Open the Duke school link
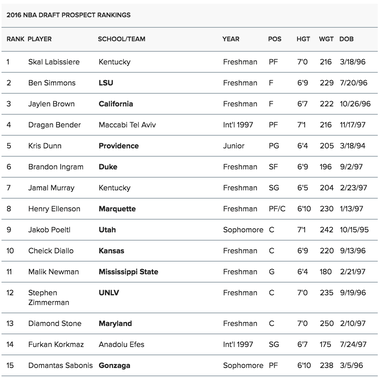The width and height of the screenshot is (380, 377). [x=108, y=167]
